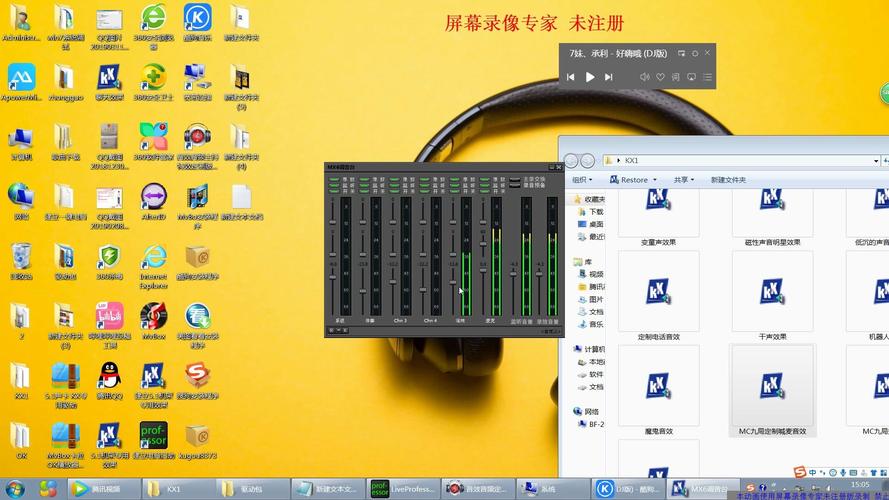Open the green professor desktop shortcut
Viewport: 889px width, 500px height.
153,440
